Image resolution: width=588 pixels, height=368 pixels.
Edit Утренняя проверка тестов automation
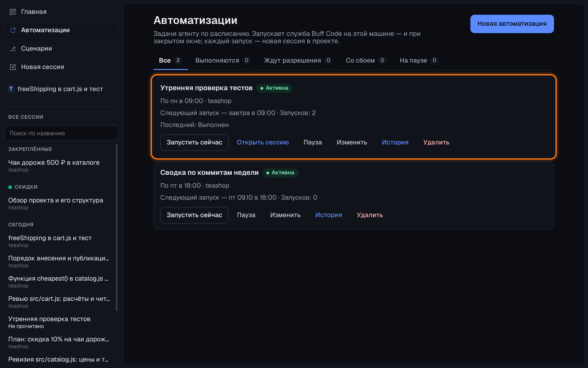coord(352,142)
